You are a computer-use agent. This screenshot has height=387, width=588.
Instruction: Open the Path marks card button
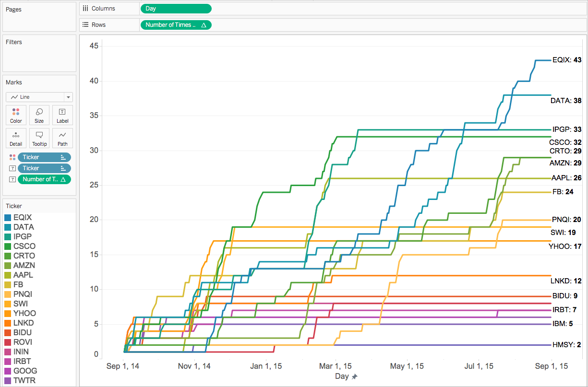tap(62, 138)
